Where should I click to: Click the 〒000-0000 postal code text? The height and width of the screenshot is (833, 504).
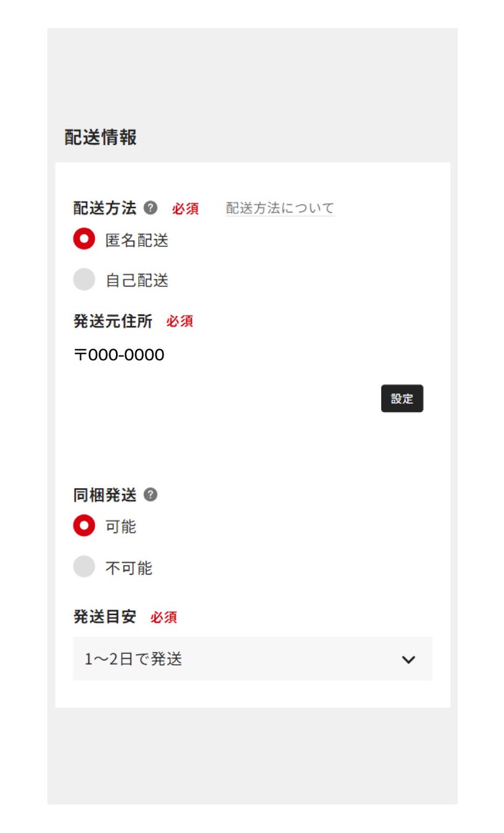119,355
